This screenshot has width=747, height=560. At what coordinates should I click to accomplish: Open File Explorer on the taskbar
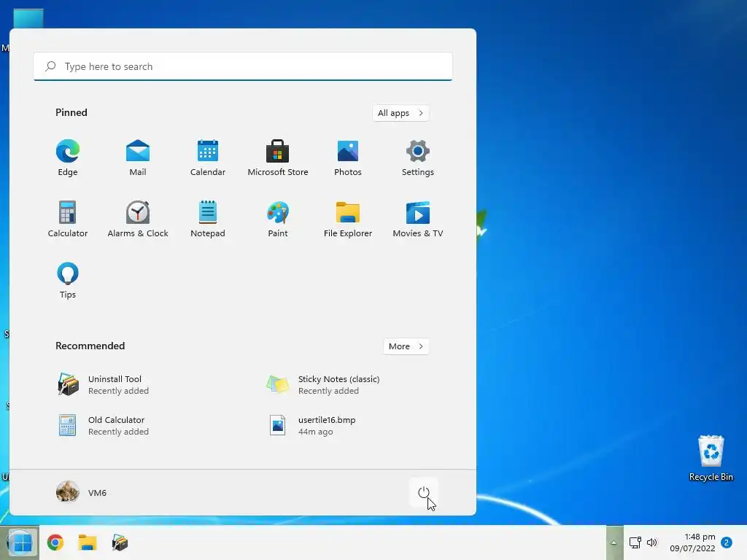88,542
